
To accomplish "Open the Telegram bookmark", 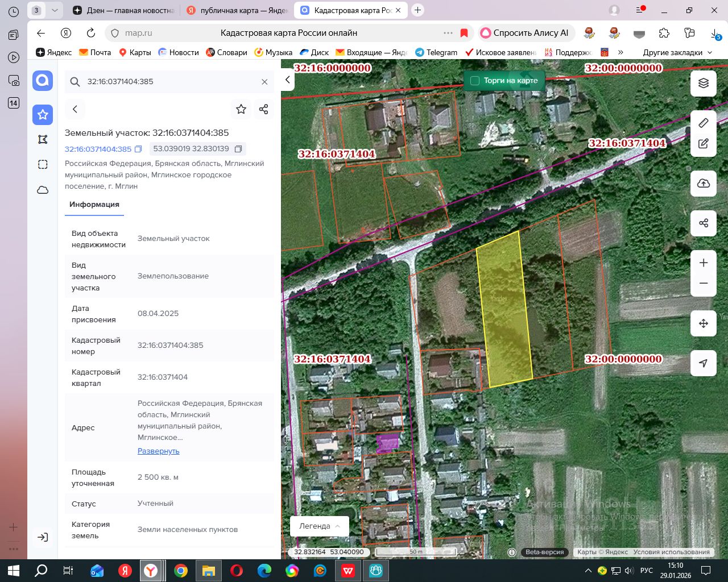I will pyautogui.click(x=436, y=52).
